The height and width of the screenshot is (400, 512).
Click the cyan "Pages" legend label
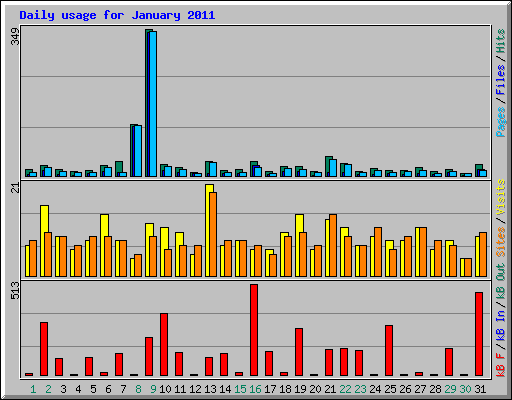point(500,122)
